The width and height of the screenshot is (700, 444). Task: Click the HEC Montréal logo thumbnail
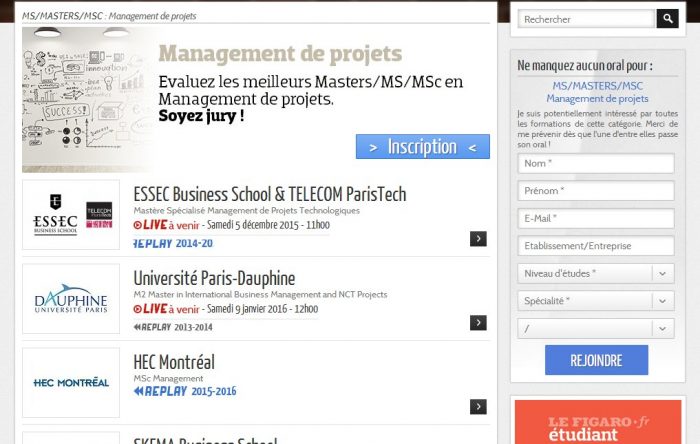(x=71, y=382)
